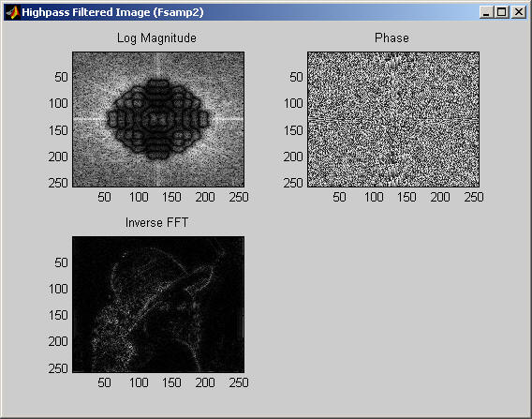This screenshot has height=419, width=532.
Task: Click the window title bar text
Action: [x=112, y=12]
